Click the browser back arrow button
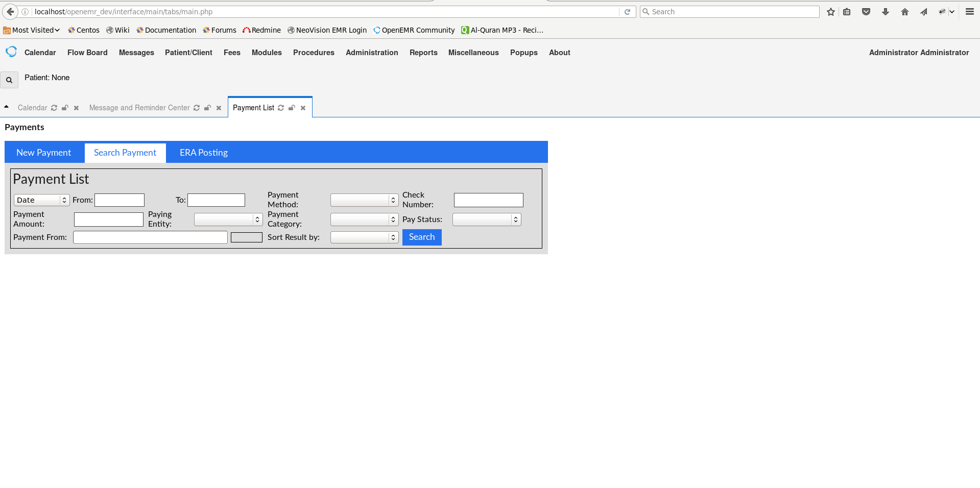Image resolution: width=980 pixels, height=488 pixels. pos(10,12)
